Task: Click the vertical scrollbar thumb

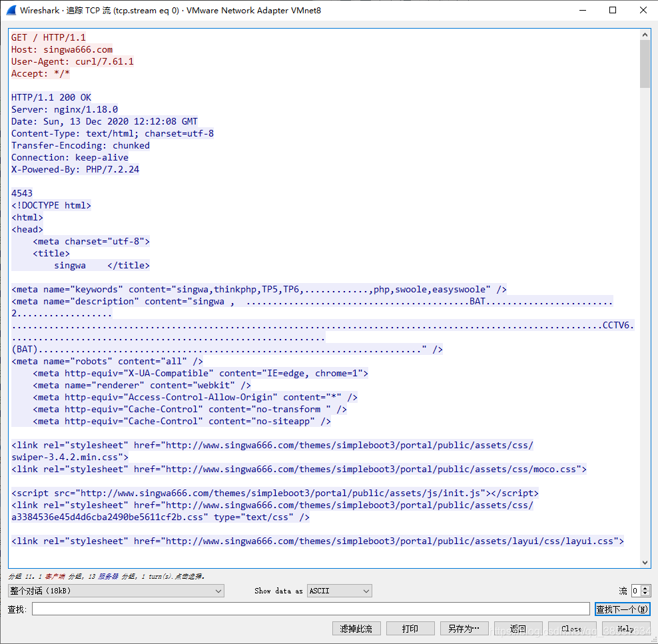Action: coord(645,64)
